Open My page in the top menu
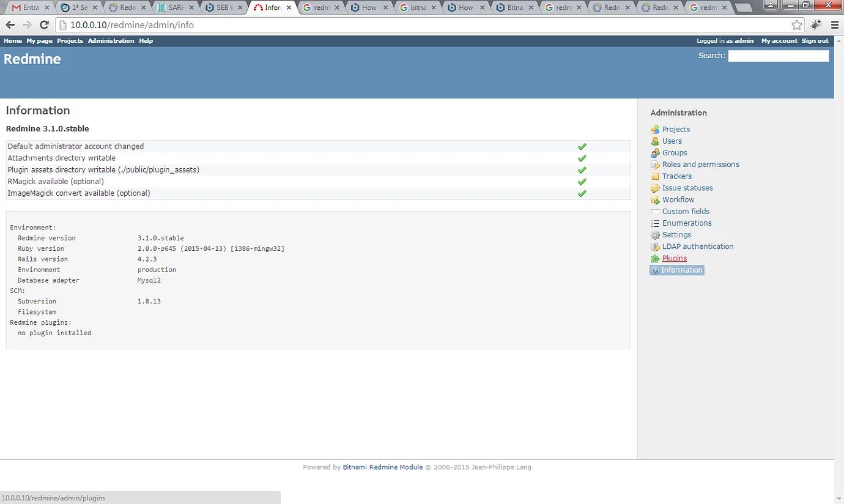844x504 pixels. [x=39, y=41]
